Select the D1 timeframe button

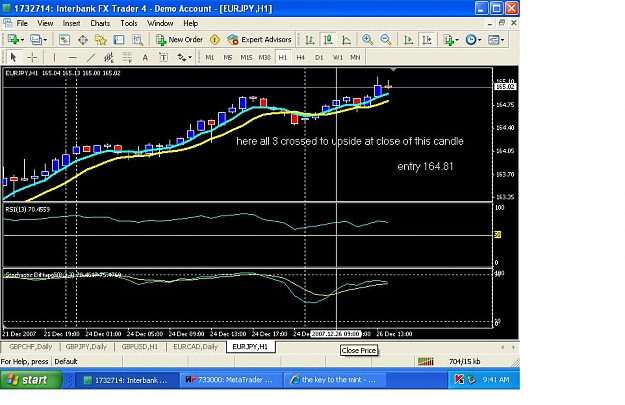click(x=319, y=57)
